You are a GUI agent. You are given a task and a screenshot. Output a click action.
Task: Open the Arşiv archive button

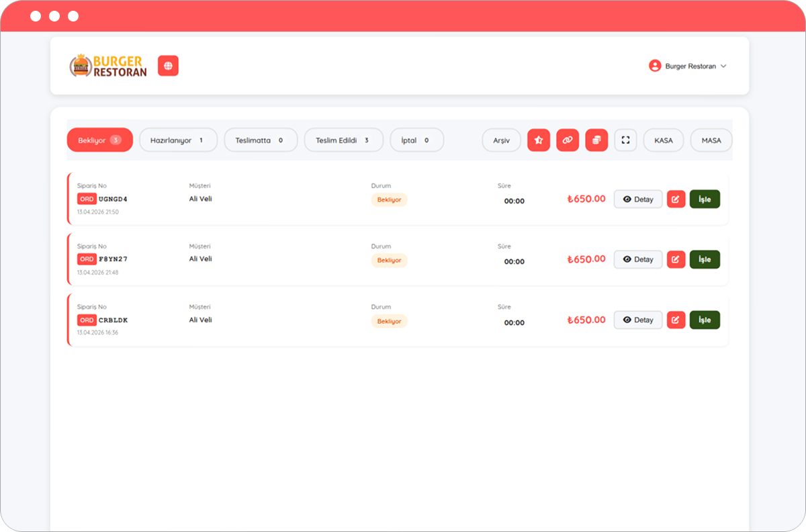tap(501, 140)
